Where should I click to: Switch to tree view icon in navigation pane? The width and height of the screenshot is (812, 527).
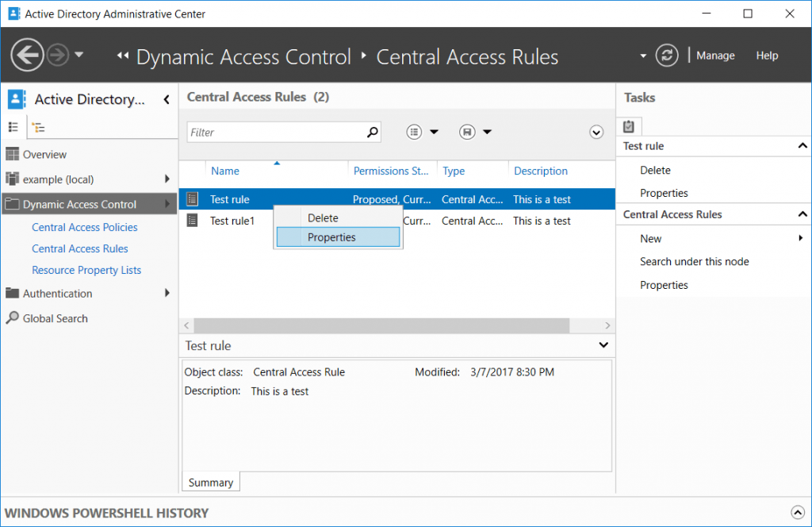click(x=38, y=127)
